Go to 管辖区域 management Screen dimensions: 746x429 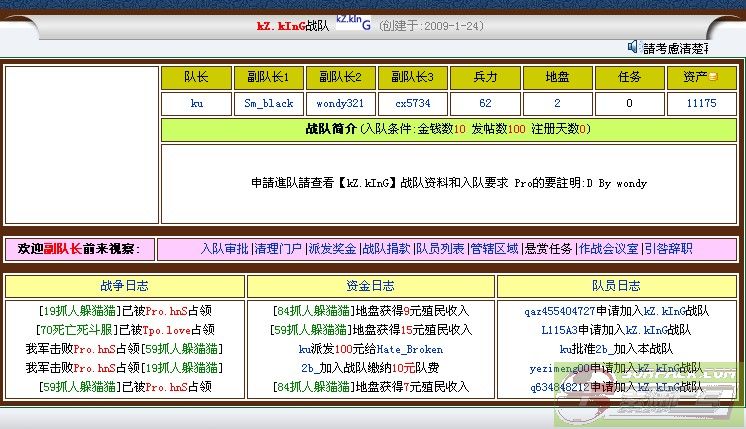[x=494, y=249]
